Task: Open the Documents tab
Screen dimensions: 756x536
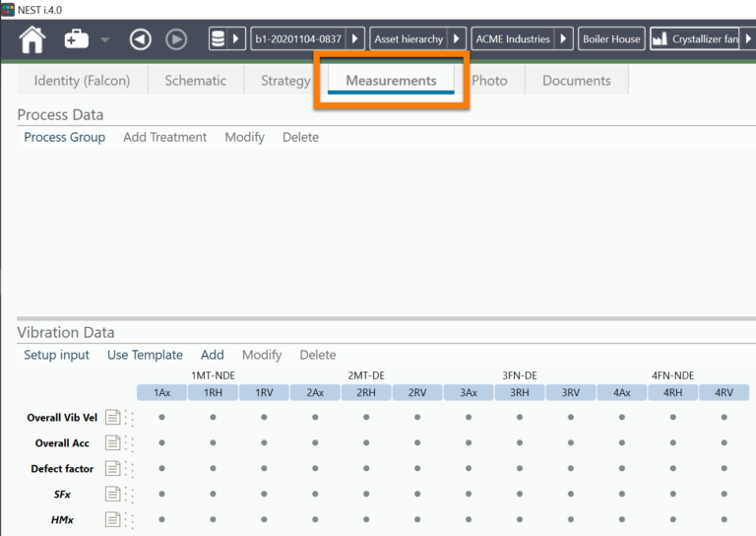Action: pyautogui.click(x=576, y=81)
